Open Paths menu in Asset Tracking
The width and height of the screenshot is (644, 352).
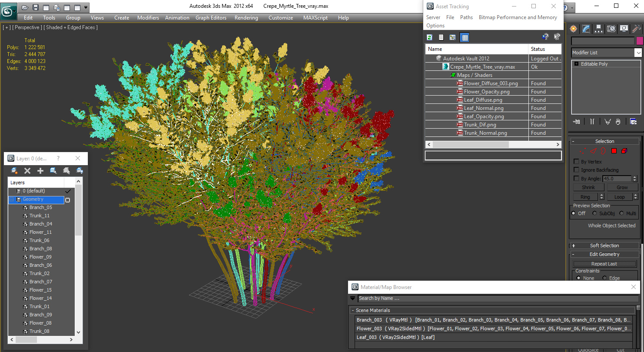point(466,17)
